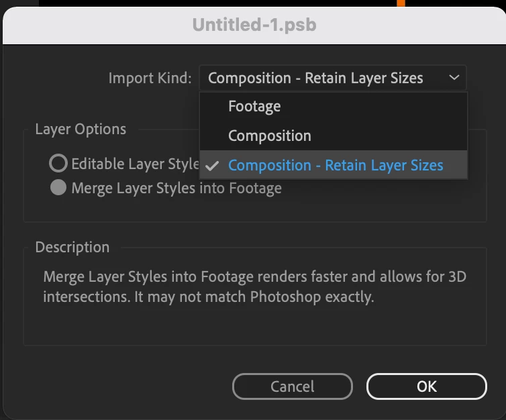This screenshot has height=420, width=506.
Task: Click the Editable Layer Styles label text
Action: [134, 163]
